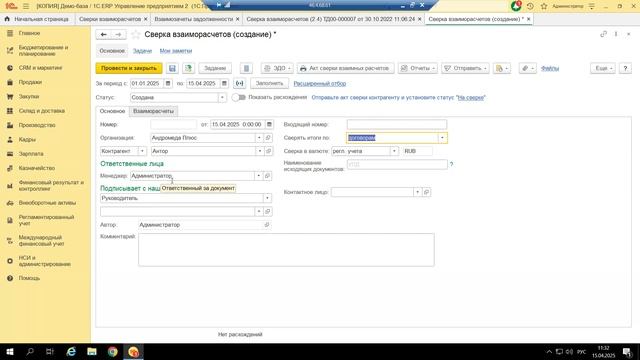640x360 pixels.
Task: Open the Продажи section in sidebar
Action: click(x=30, y=82)
